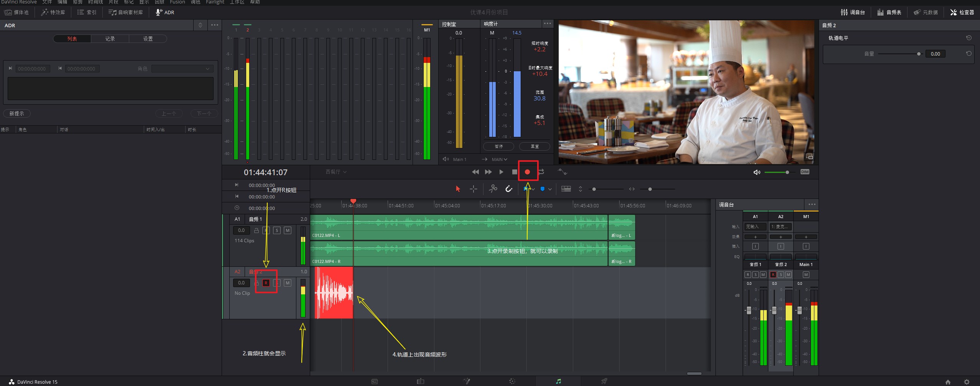This screenshot has width=980, height=386.
Task: Start playback with the play button
Action: coord(501,172)
